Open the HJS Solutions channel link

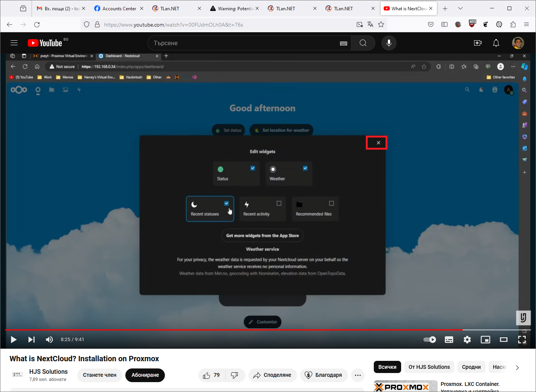coord(48,371)
